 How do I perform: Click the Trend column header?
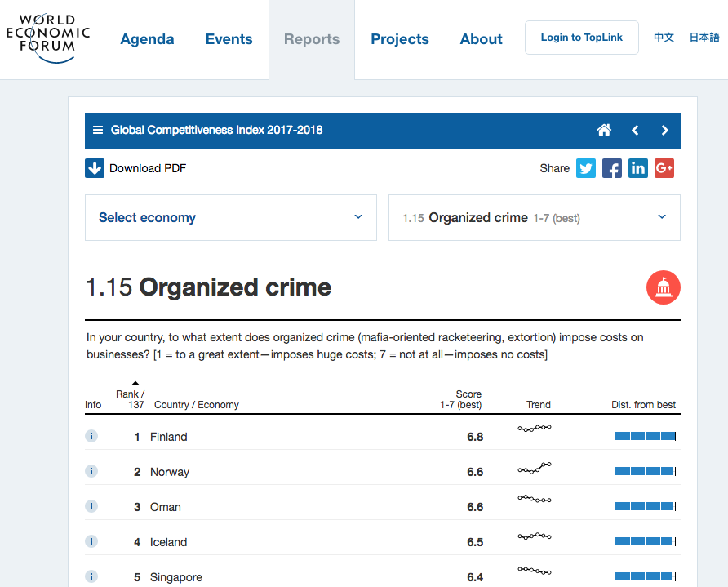(538, 405)
